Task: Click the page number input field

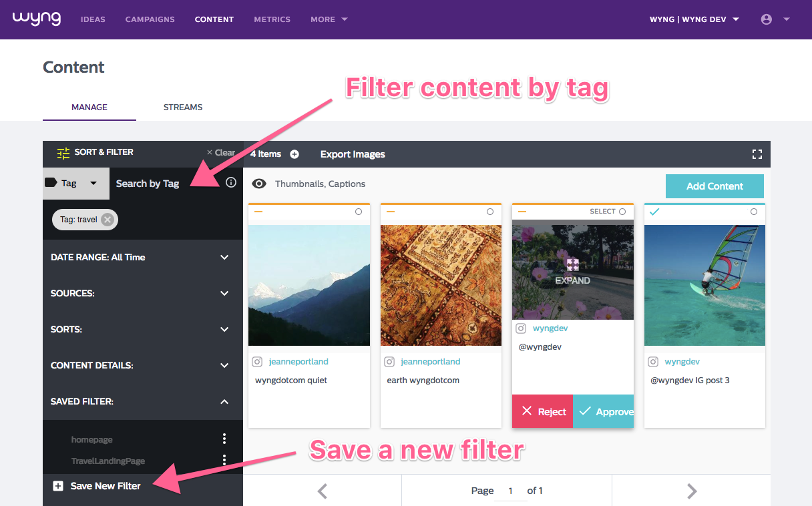Action: [510, 491]
